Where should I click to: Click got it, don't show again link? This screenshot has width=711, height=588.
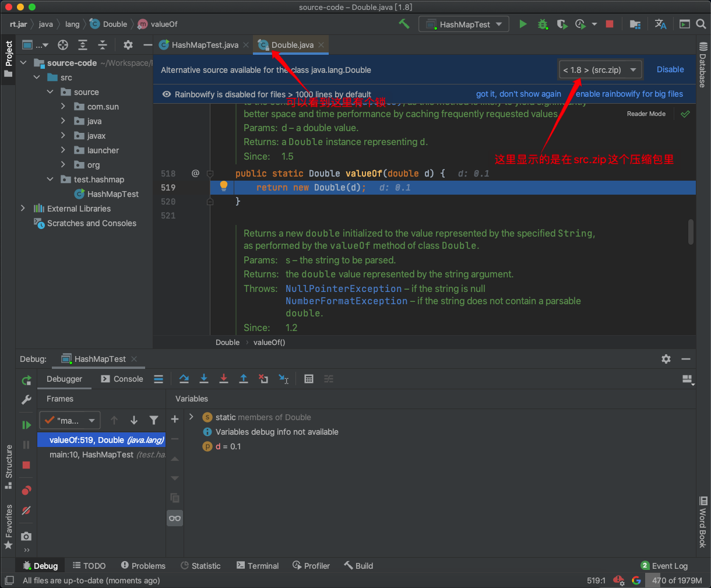tap(519, 94)
